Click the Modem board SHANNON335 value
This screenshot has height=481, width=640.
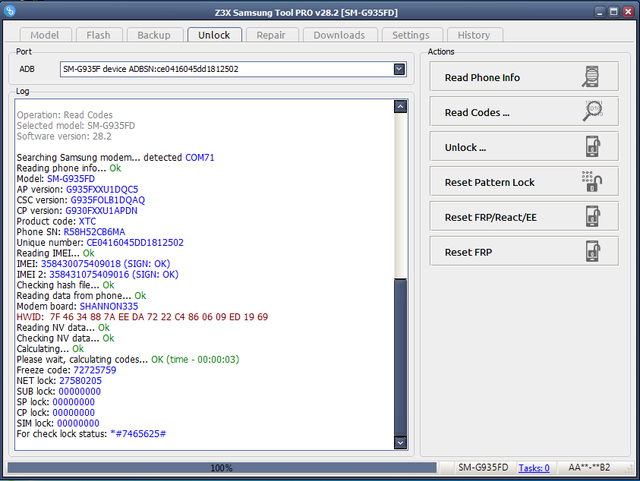109,306
